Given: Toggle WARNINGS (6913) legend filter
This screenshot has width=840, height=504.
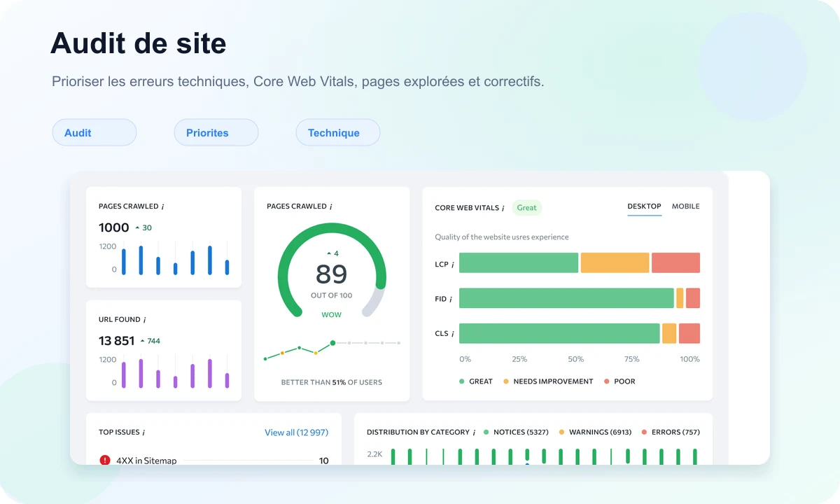Looking at the screenshot, I should coord(596,433).
